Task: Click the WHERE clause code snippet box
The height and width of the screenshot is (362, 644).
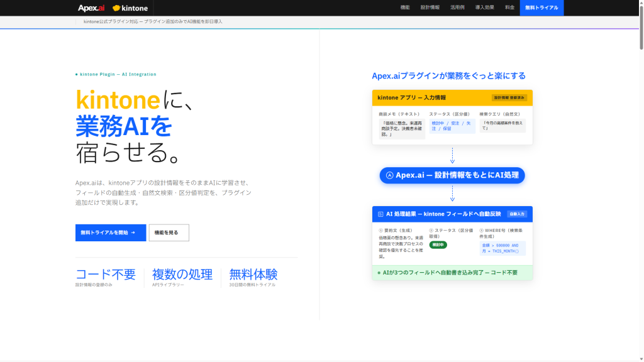Action: pyautogui.click(x=502, y=248)
